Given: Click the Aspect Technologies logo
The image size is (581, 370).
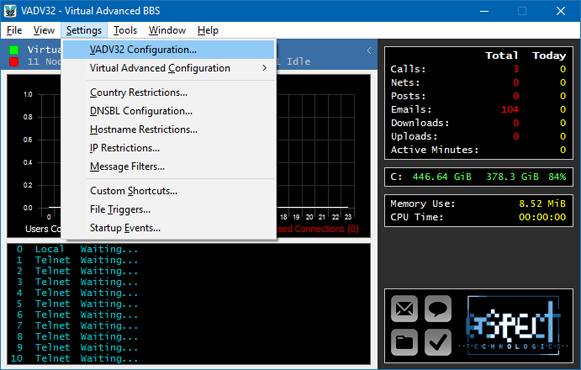Looking at the screenshot, I should 514,326.
